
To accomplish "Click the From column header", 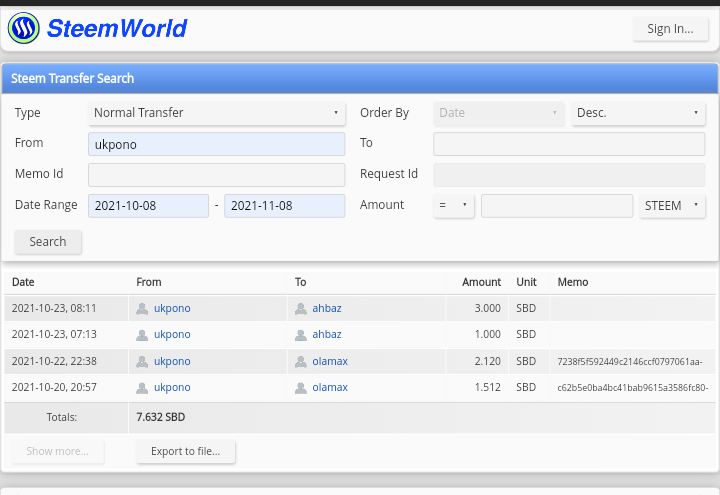I will point(149,282).
